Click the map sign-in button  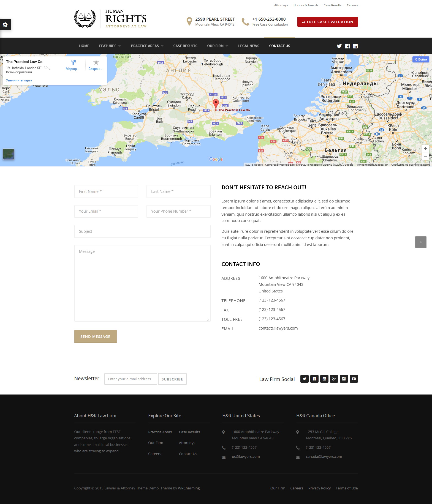[x=421, y=59]
